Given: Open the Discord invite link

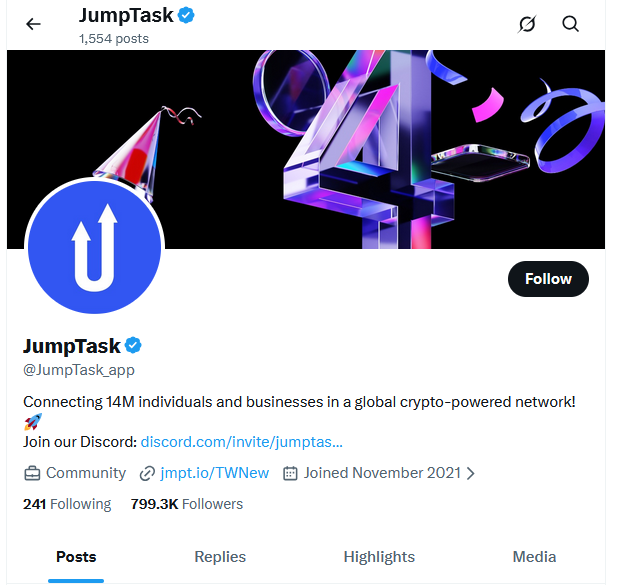Looking at the screenshot, I should click(242, 441).
